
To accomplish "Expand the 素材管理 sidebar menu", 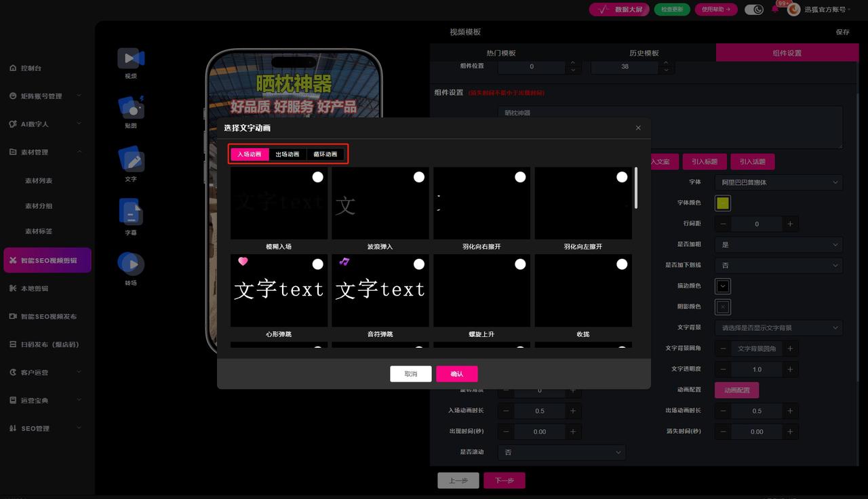I will [45, 152].
